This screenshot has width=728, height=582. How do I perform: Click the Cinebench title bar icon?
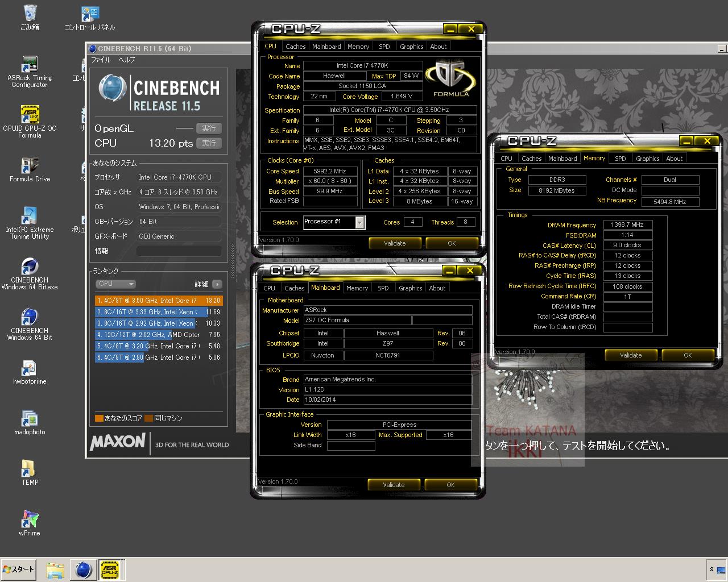pos(93,49)
